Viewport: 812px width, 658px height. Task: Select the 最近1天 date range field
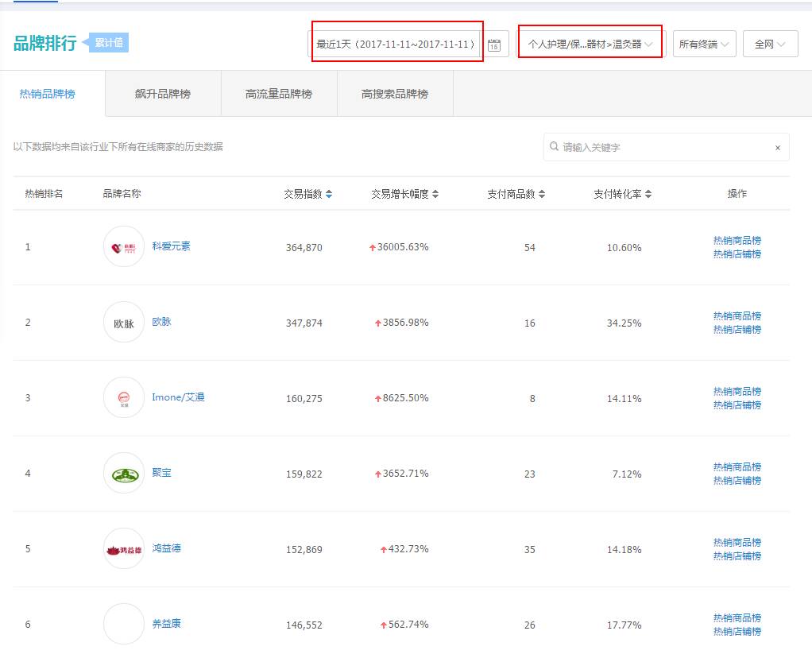click(396, 45)
